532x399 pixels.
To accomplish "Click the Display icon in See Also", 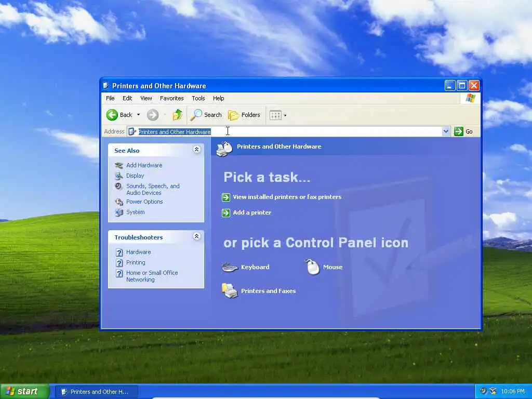I will pyautogui.click(x=119, y=176).
